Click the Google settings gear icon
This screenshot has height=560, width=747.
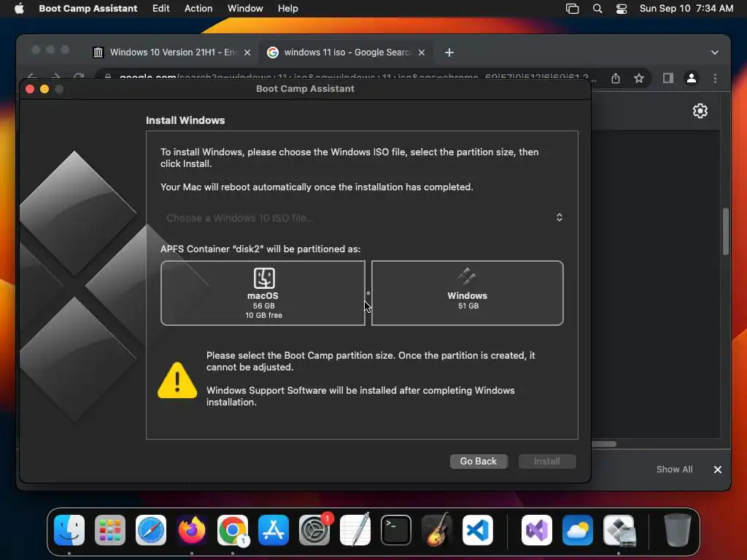click(700, 111)
